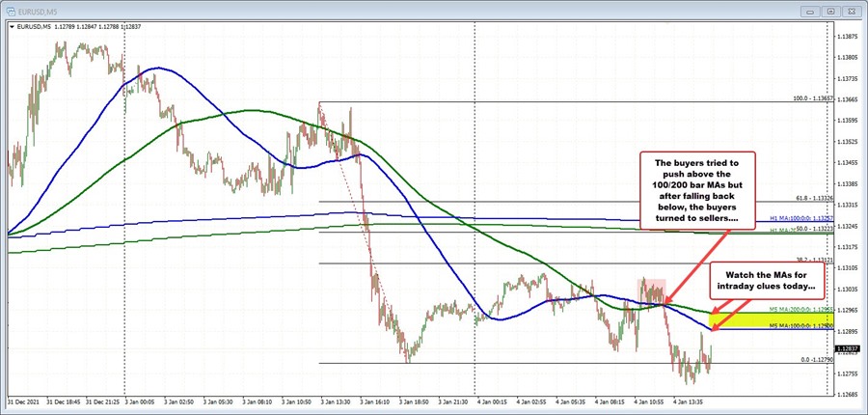Click the 3 Jan 08:10 time axis label
Screen dimensions: 868x415
[x=258, y=404]
